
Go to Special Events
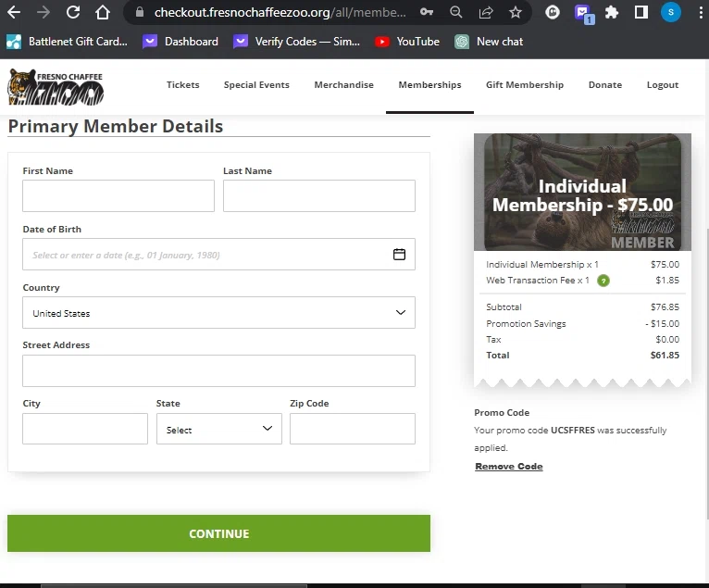click(256, 85)
